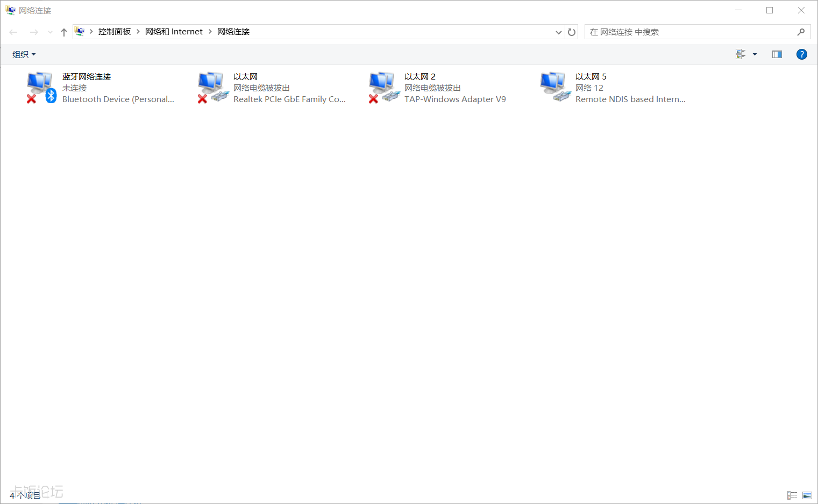The image size is (818, 504).
Task: Click the refresh icon in the address bar
Action: point(572,32)
